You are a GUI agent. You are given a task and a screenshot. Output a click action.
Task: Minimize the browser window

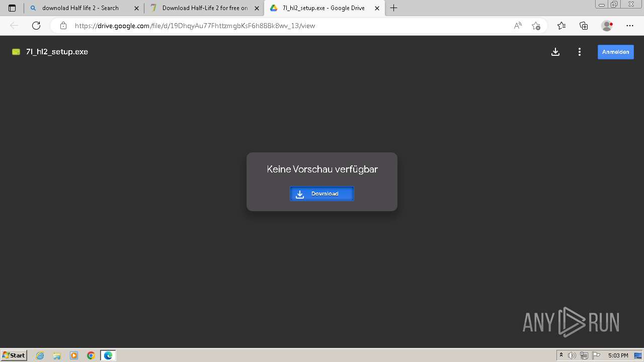coord(601,5)
